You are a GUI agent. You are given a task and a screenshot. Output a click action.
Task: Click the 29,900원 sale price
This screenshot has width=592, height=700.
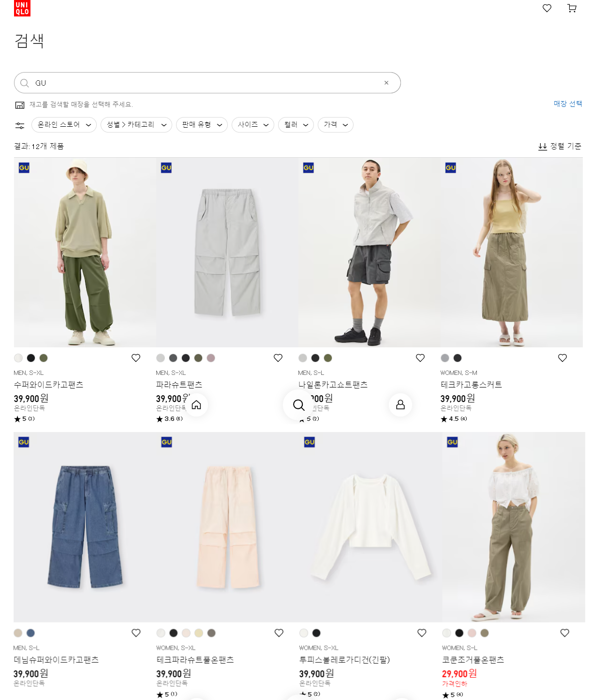coord(459,673)
